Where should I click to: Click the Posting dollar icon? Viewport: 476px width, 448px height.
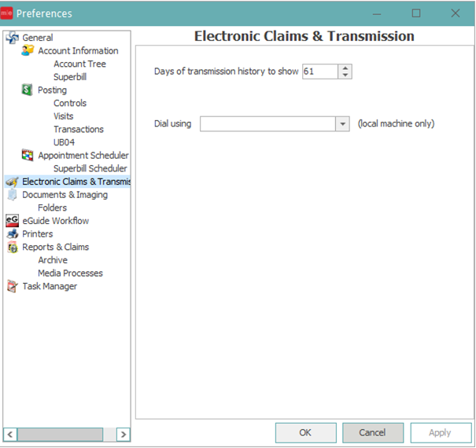click(28, 90)
